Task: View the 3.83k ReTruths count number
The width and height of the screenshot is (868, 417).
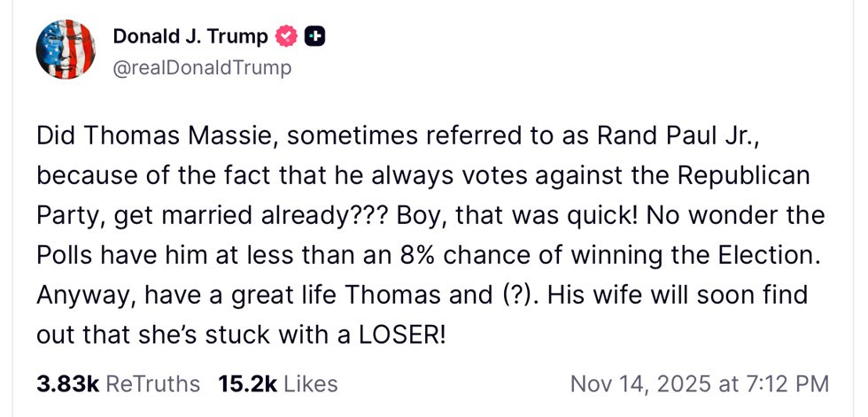Action: 67,383
